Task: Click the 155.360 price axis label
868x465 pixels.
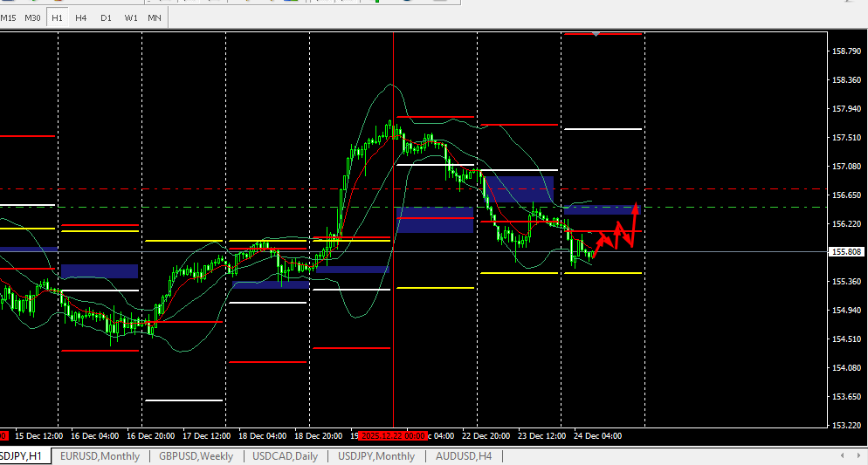Action: 847,281
